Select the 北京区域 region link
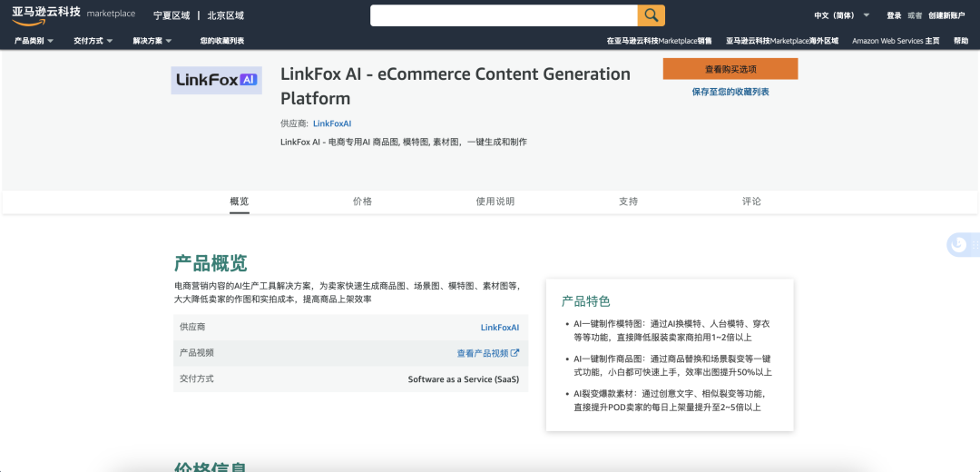Image resolution: width=980 pixels, height=472 pixels. [x=226, y=15]
